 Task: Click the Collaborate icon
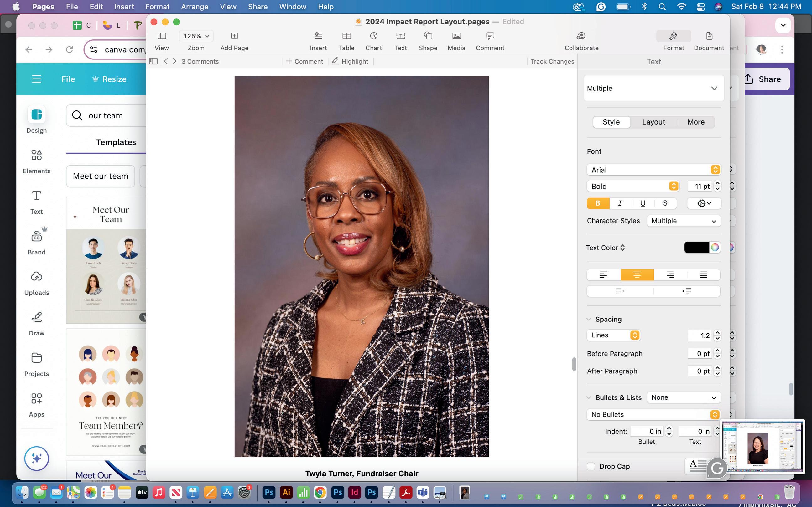pyautogui.click(x=581, y=36)
